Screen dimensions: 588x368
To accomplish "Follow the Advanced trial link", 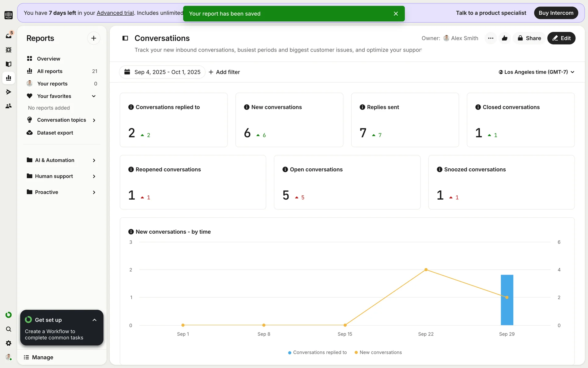I will click(115, 13).
